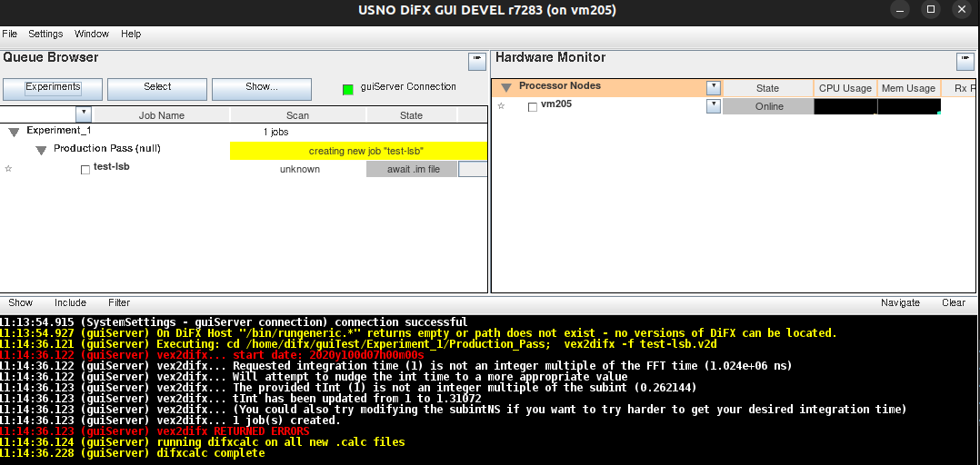Tick the test-lsb job checkbox
The height and width of the screenshot is (465, 980).
(x=85, y=169)
